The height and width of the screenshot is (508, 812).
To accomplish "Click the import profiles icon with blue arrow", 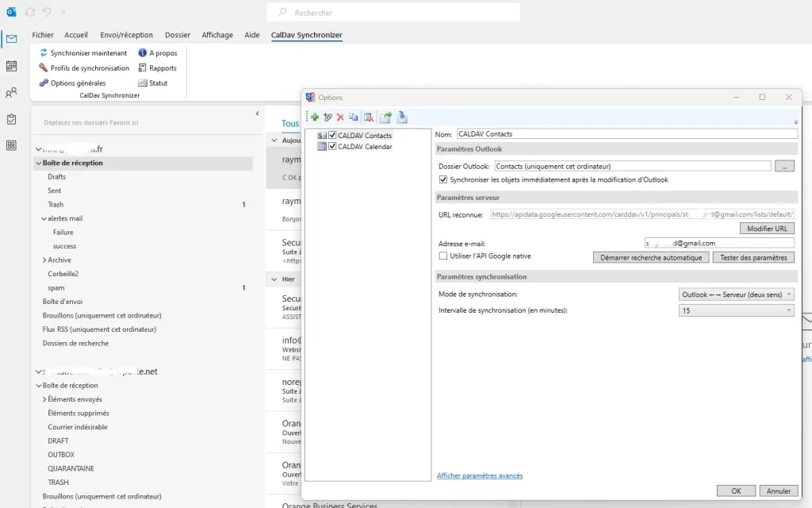I will [x=402, y=117].
